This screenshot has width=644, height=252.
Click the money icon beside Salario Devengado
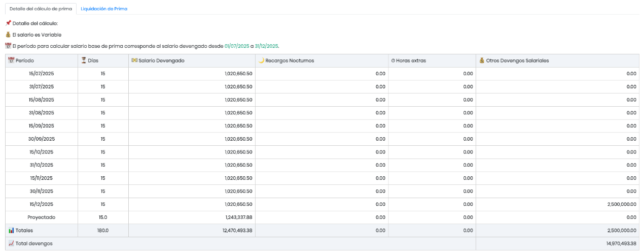(134, 60)
